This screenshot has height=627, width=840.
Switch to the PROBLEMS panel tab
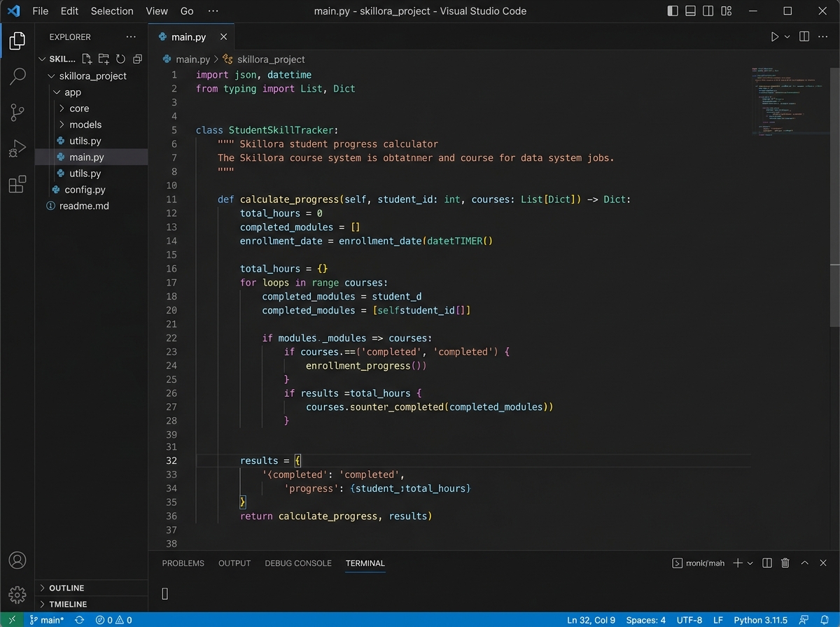183,563
